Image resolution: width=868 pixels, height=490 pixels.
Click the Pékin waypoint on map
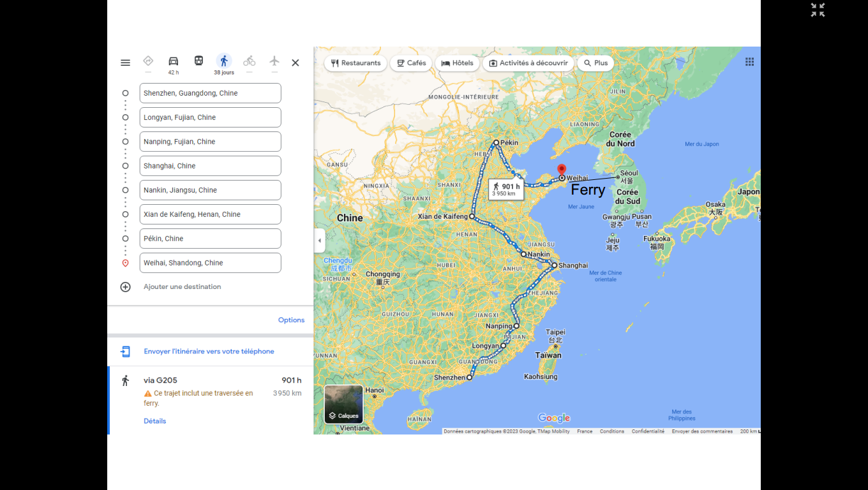pos(496,143)
